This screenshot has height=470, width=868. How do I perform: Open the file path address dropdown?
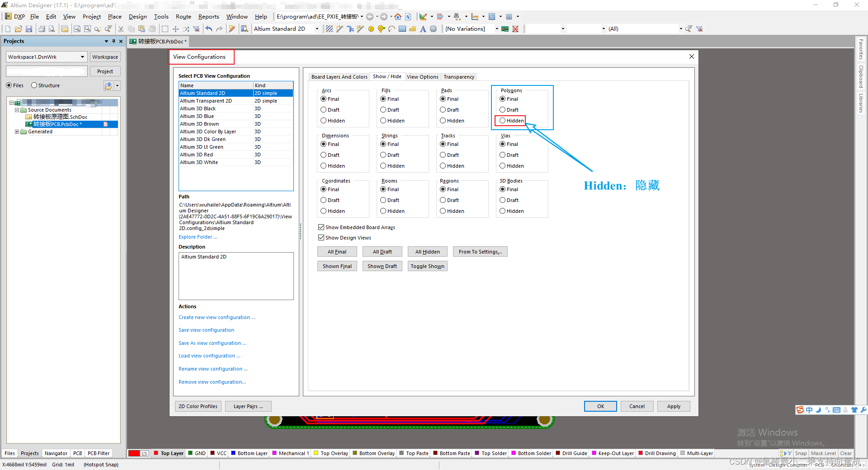point(362,17)
